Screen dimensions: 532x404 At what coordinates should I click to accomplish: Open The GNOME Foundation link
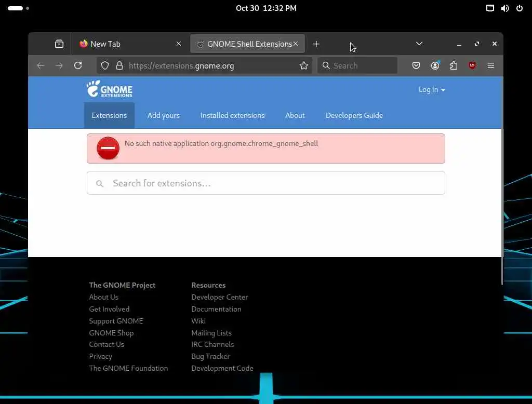[128, 368]
